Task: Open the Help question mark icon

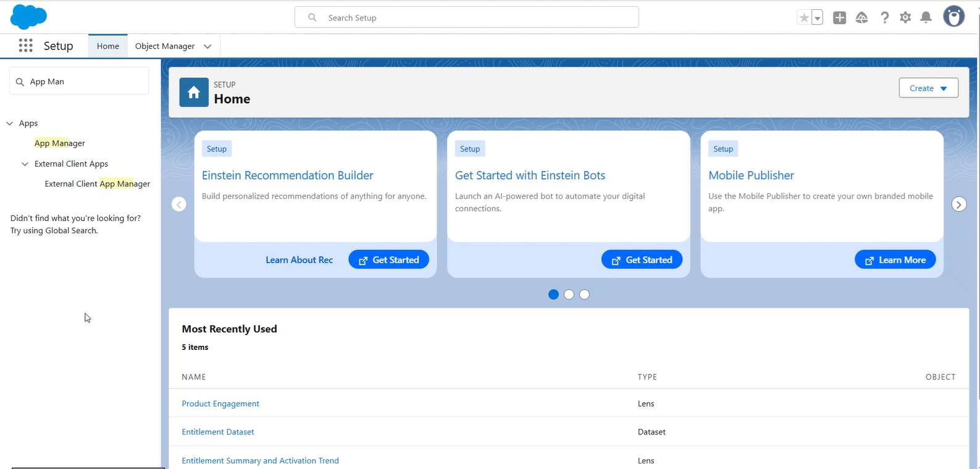Action: point(884,18)
